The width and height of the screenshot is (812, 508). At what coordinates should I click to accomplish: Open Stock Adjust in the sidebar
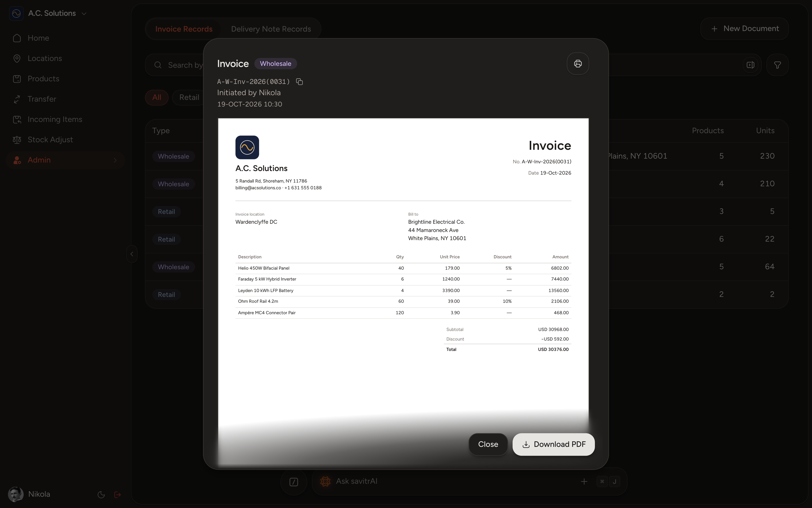click(x=65, y=140)
